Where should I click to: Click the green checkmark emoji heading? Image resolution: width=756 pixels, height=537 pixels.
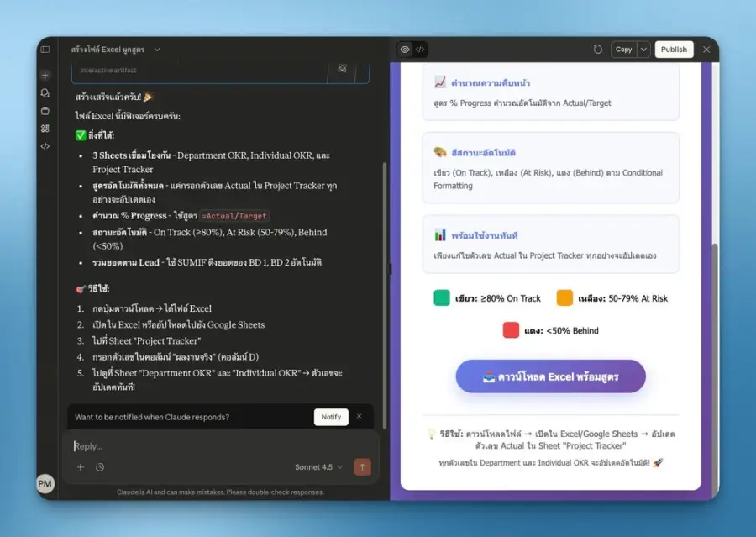pyautogui.click(x=81, y=135)
